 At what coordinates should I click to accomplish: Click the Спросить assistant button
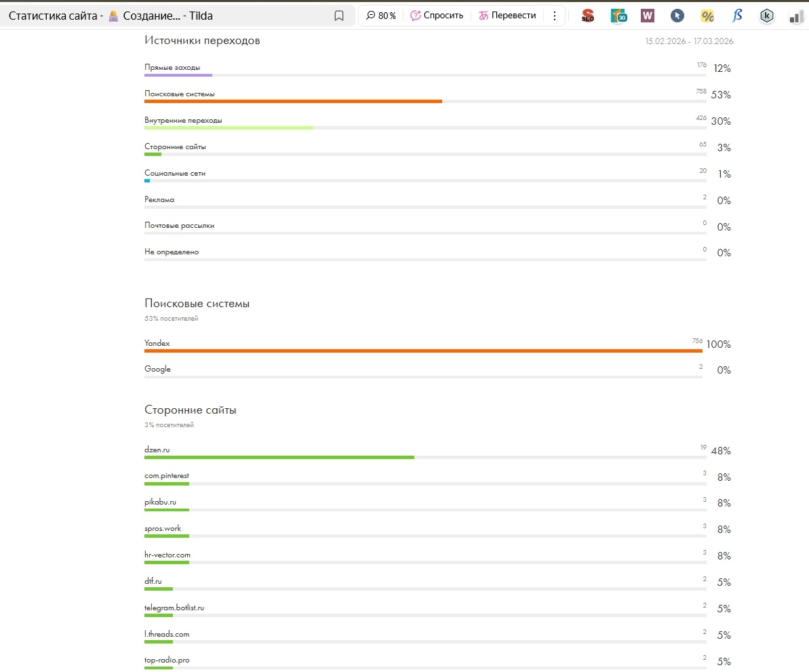coord(437,16)
